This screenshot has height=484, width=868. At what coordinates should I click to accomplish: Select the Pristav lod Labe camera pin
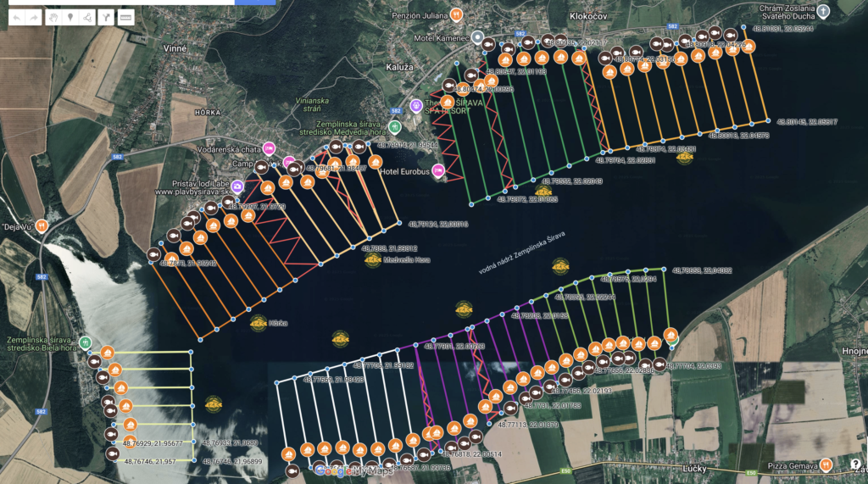point(237,186)
